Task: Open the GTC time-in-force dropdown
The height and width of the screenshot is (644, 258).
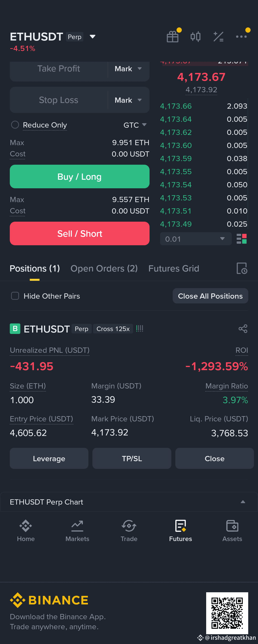Action: [135, 125]
